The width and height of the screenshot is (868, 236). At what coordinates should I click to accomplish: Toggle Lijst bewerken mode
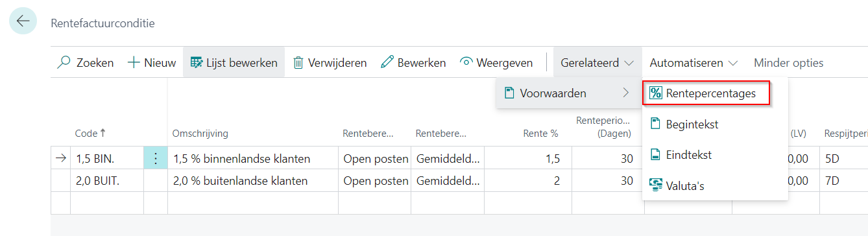point(234,63)
